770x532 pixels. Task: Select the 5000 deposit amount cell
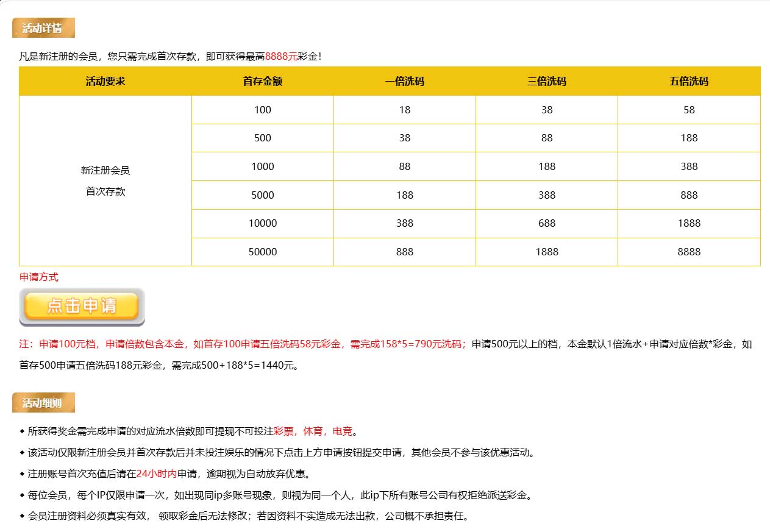(262, 195)
